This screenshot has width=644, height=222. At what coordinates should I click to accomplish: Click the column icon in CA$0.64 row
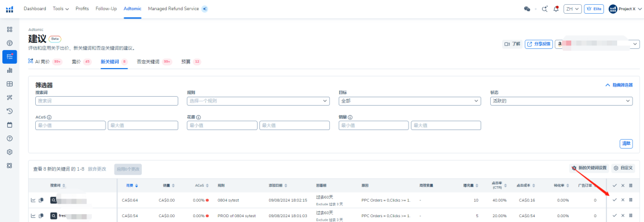pos(630,200)
